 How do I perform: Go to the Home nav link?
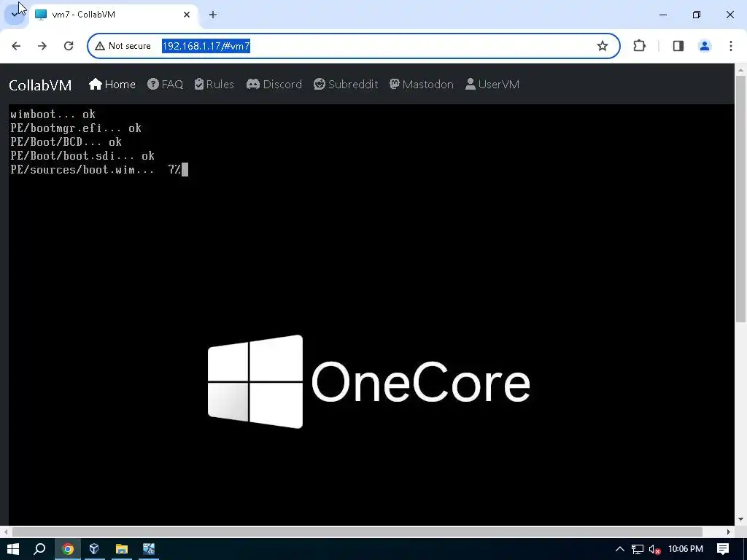tap(112, 85)
